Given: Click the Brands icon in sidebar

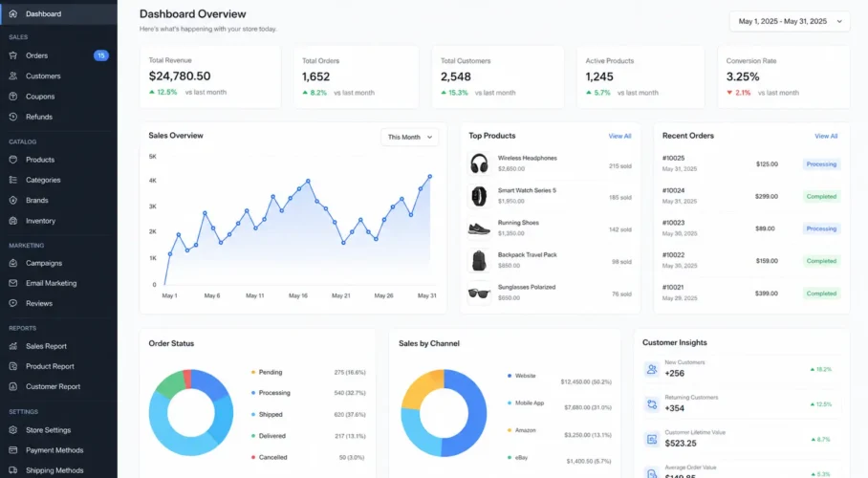Looking at the screenshot, I should point(13,201).
